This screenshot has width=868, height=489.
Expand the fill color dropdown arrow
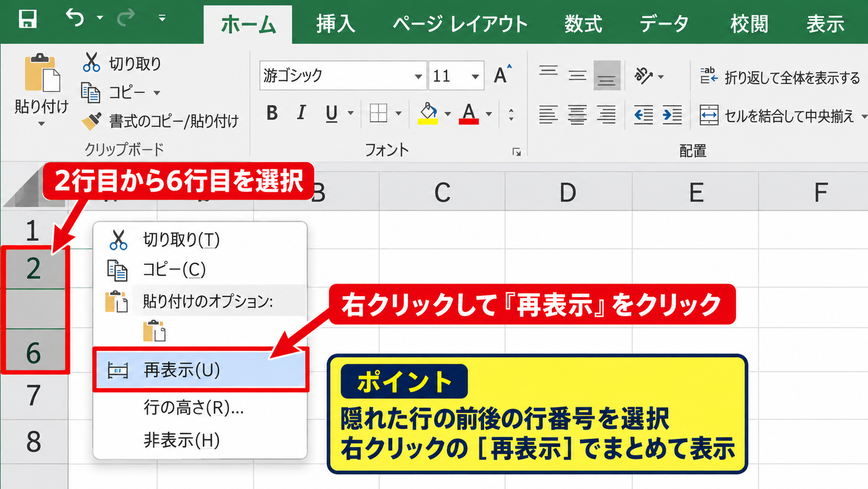click(447, 113)
